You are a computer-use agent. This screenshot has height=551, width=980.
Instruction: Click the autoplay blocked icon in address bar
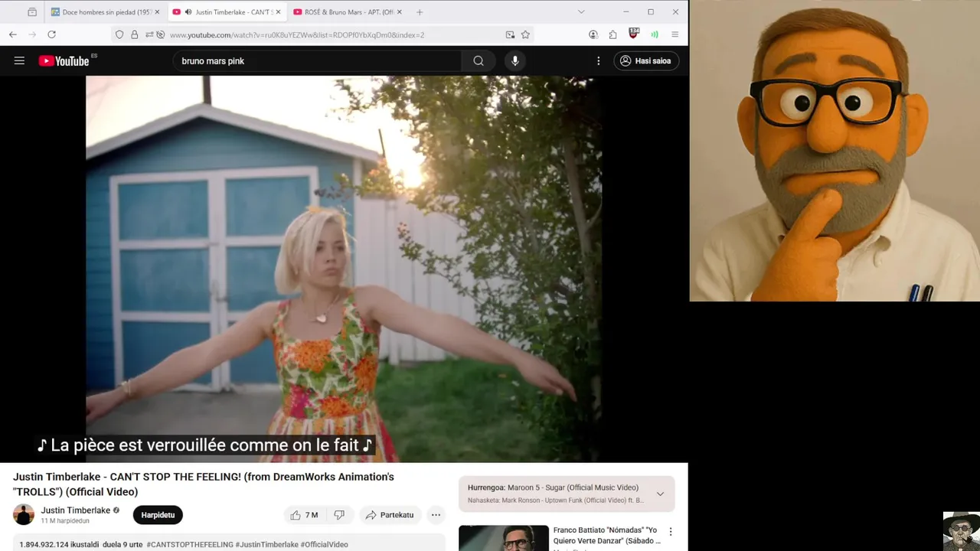(160, 34)
